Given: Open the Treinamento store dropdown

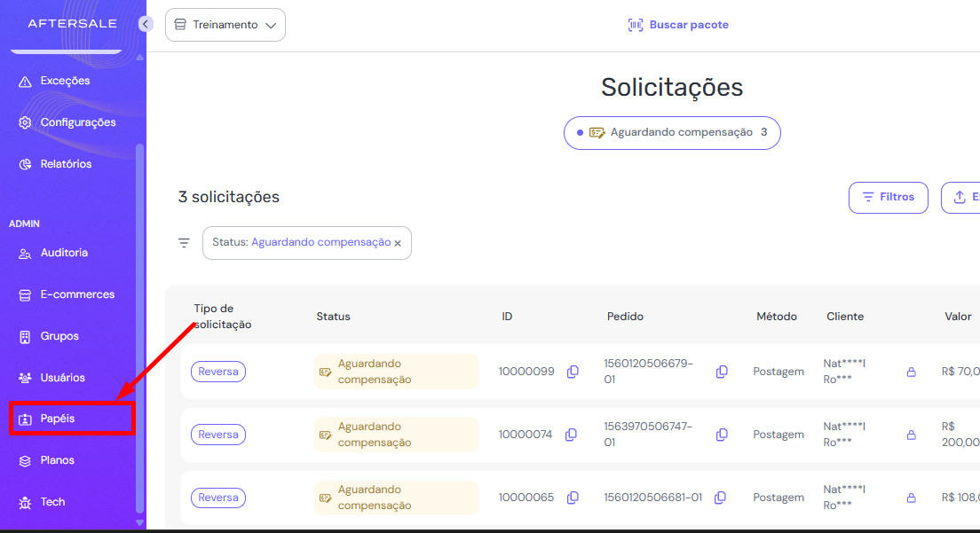Looking at the screenshot, I should (x=225, y=25).
